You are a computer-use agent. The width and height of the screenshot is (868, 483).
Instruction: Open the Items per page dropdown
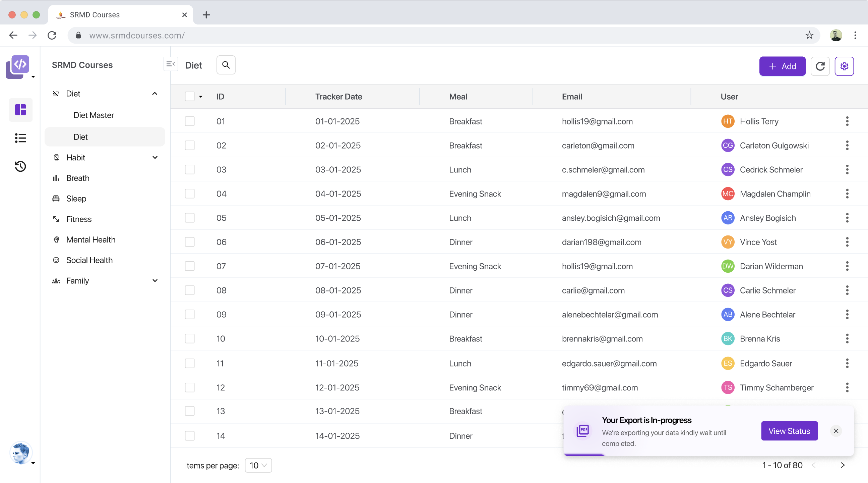258,465
